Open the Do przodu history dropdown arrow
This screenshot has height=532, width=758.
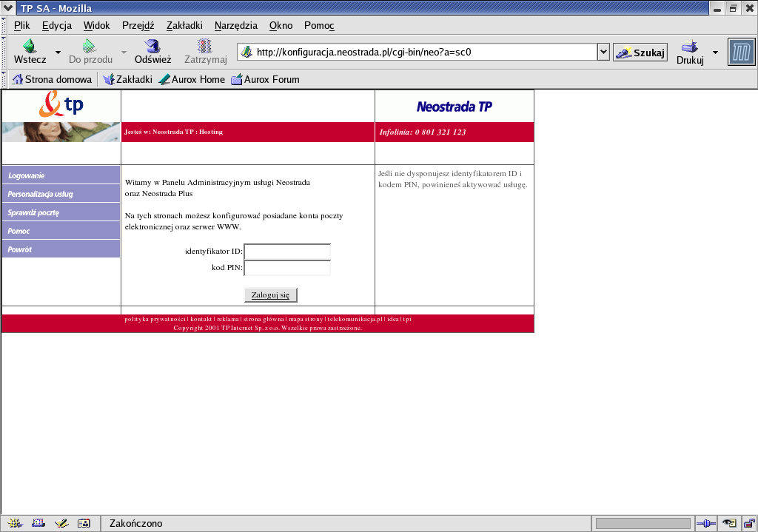point(124,53)
